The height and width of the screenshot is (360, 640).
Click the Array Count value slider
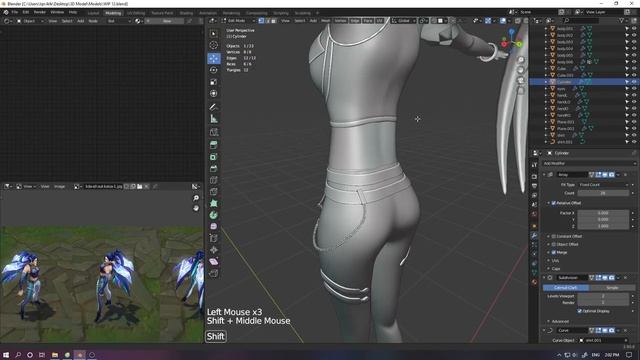(603, 193)
